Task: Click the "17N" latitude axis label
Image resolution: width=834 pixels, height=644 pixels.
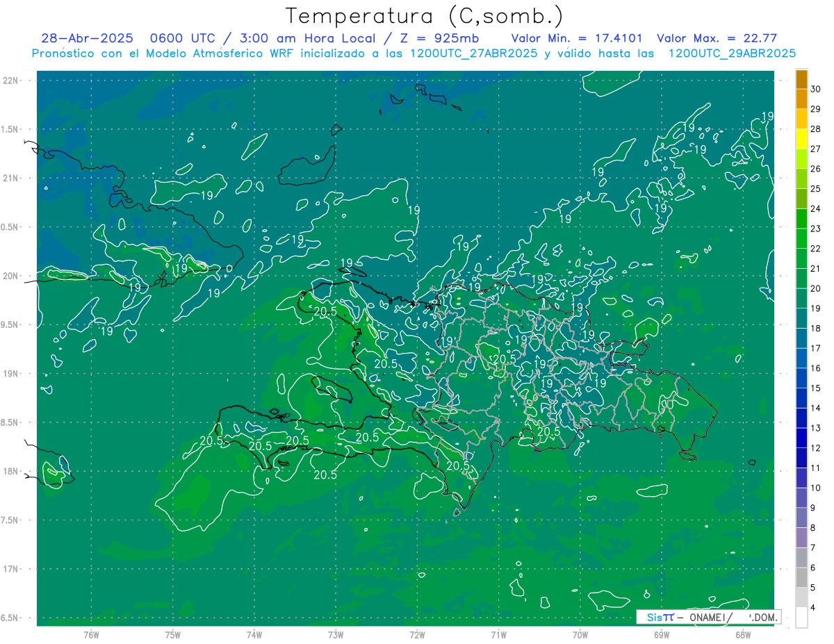Action: click(12, 569)
